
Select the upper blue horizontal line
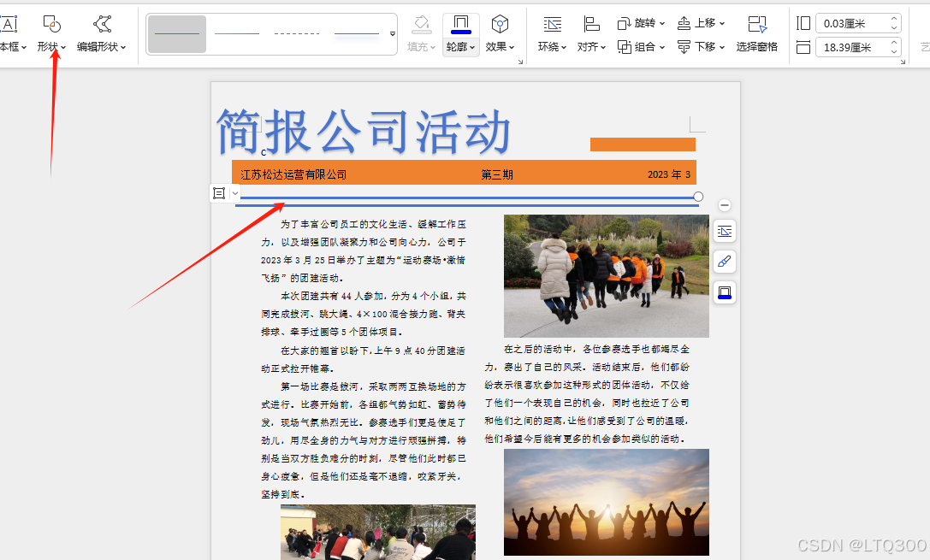(467, 197)
